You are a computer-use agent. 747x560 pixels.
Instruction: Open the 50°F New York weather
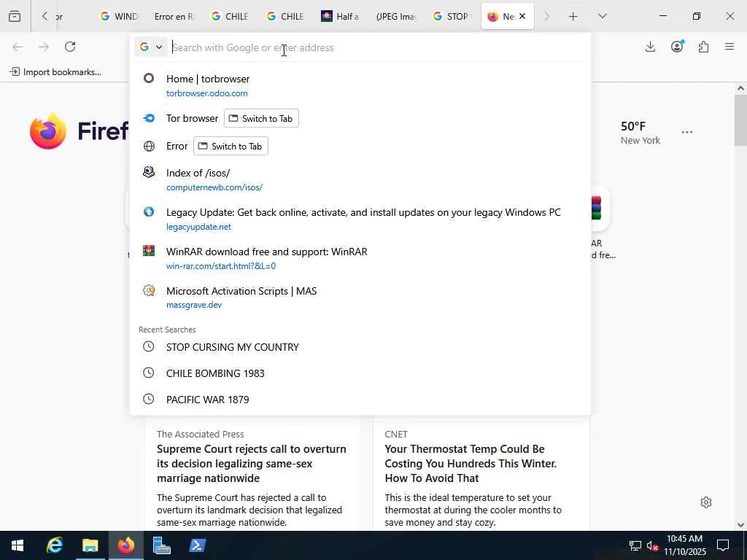640,133
